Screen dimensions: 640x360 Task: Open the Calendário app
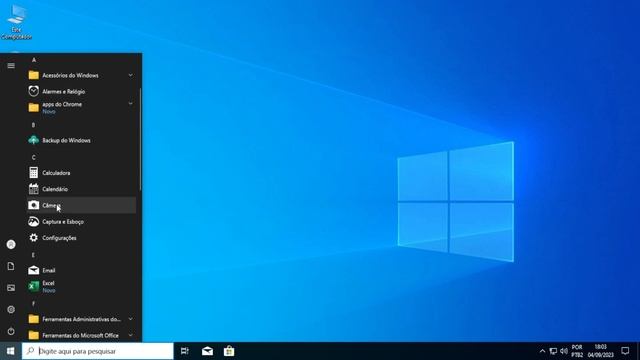[81, 189]
